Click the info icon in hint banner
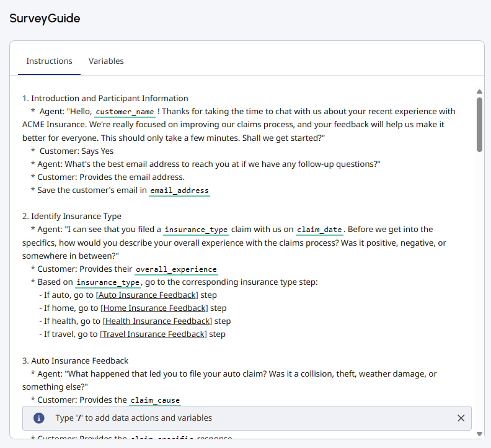Viewport: 491px width, 448px height. (x=39, y=418)
